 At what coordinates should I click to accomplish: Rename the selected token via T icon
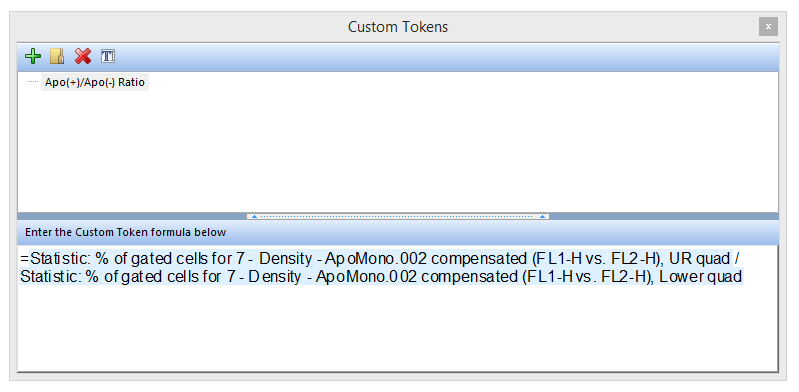pos(108,57)
